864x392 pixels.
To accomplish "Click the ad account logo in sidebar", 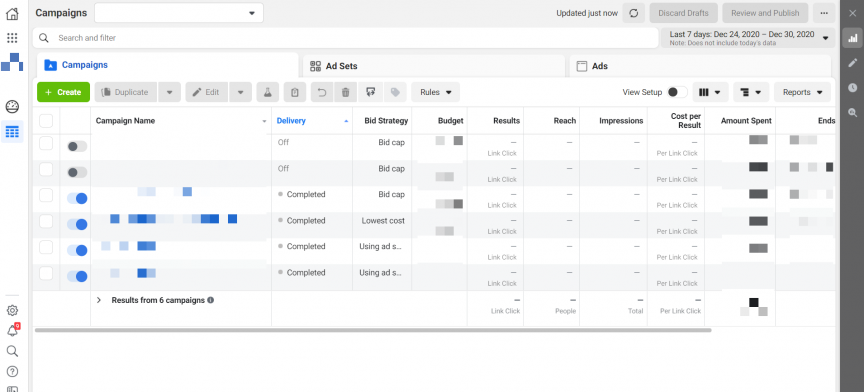I will 12,62.
